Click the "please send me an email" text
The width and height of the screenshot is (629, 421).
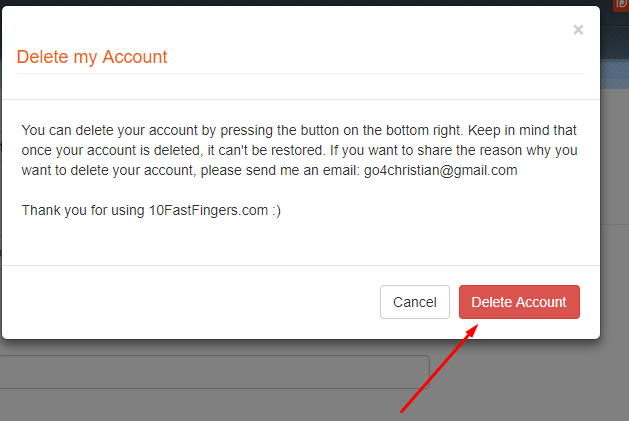(280, 170)
